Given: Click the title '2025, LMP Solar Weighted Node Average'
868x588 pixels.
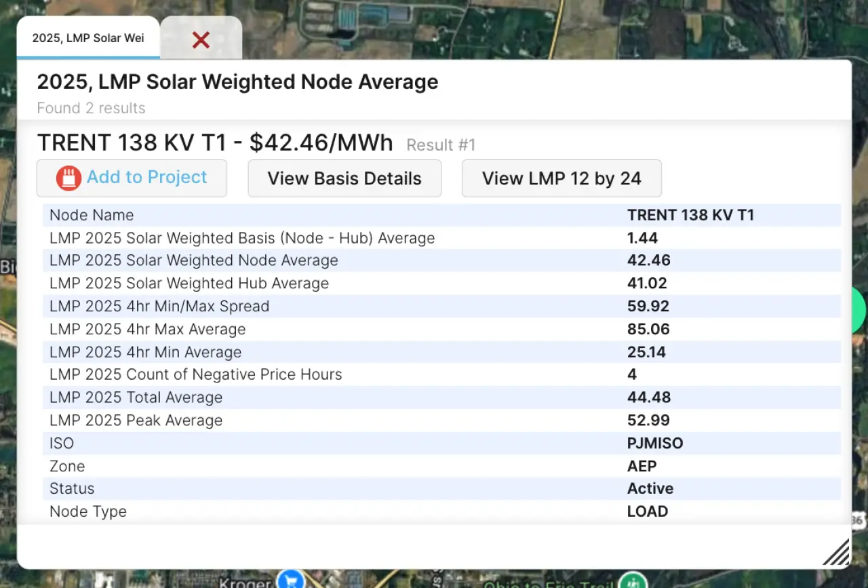Looking at the screenshot, I should (237, 82).
